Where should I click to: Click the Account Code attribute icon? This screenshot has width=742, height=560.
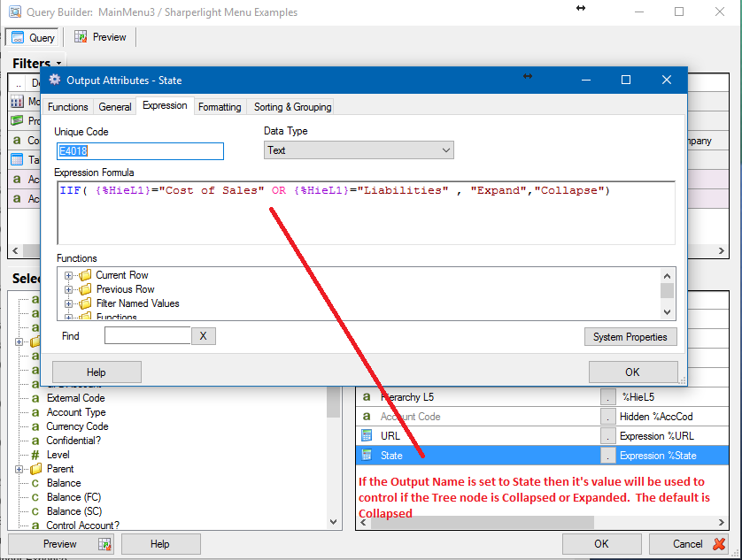[367, 416]
